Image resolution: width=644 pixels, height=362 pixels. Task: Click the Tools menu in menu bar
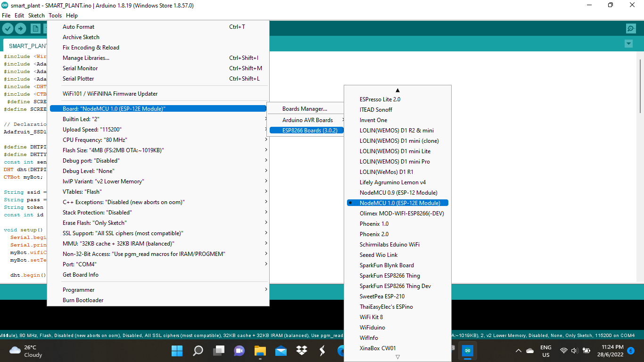coord(55,16)
